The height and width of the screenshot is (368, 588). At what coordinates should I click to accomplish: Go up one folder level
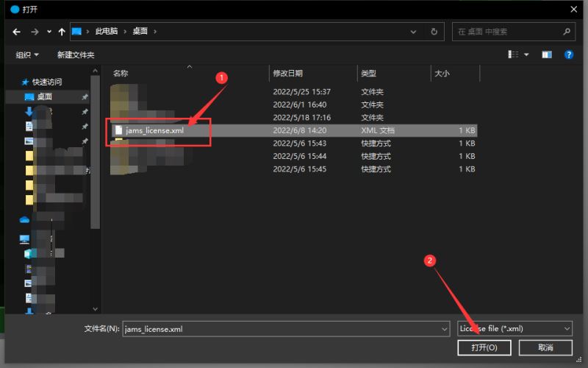(62, 32)
